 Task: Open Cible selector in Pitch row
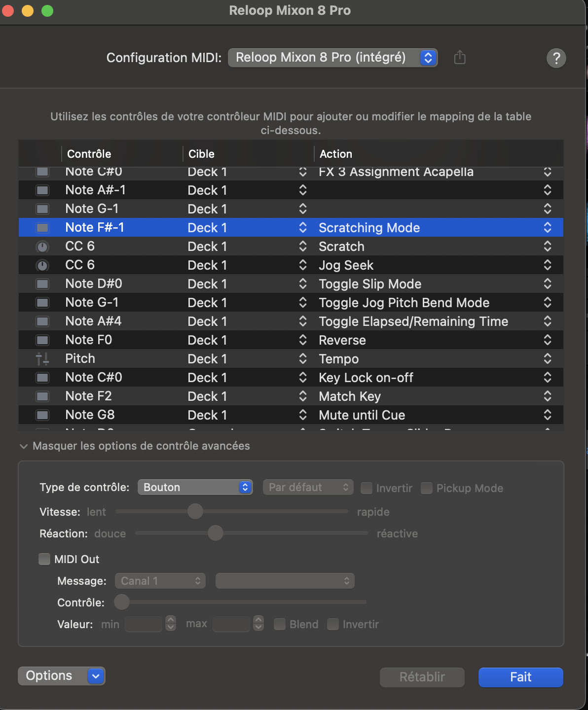click(303, 359)
